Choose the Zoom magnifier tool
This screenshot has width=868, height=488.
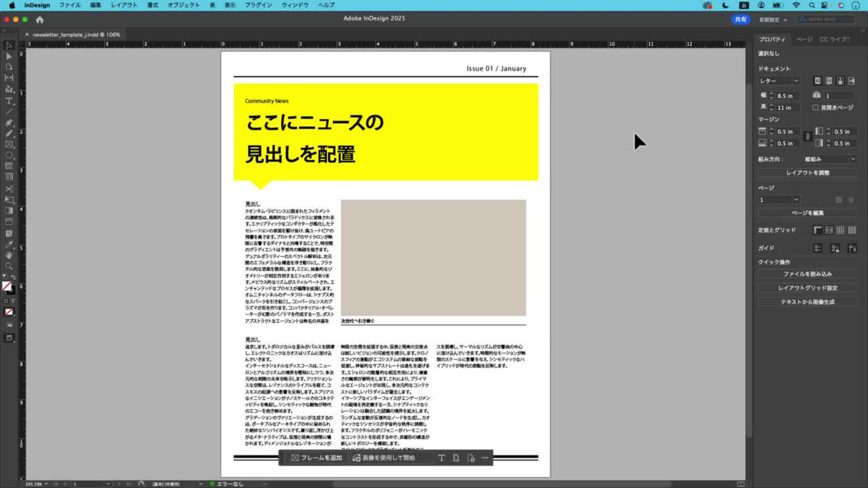click(x=9, y=266)
